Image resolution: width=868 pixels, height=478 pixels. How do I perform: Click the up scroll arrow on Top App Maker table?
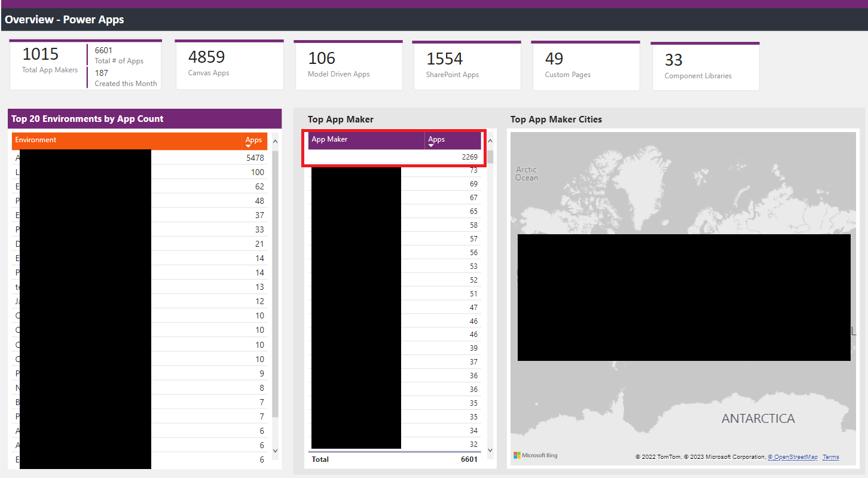point(490,141)
